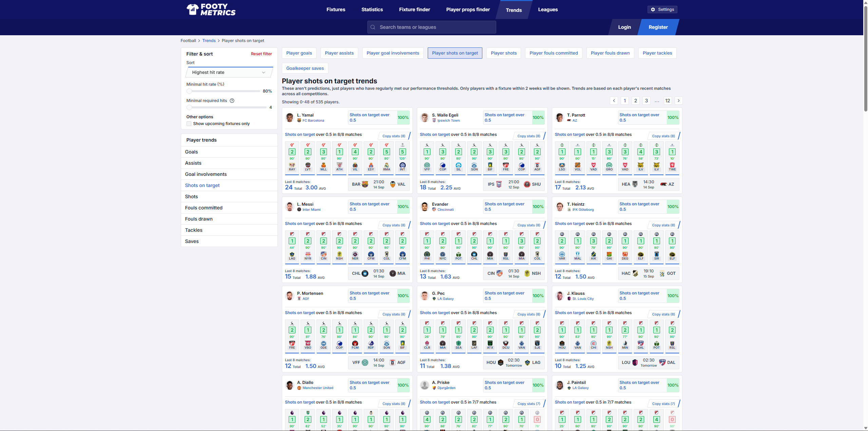This screenshot has height=431, width=868.
Task: Click the Sheffield United crest next to SHU
Action: click(x=527, y=184)
